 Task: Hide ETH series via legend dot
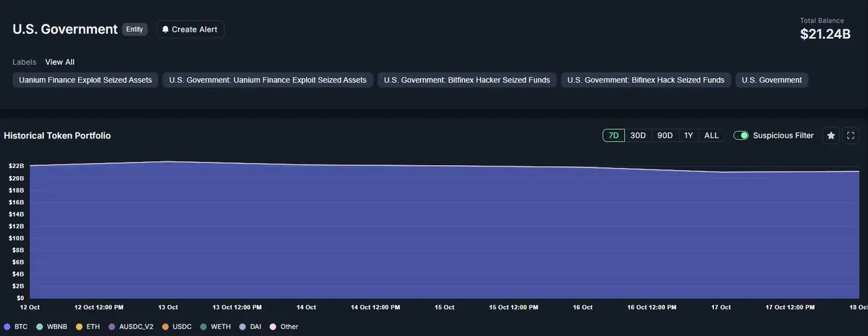[79, 327]
